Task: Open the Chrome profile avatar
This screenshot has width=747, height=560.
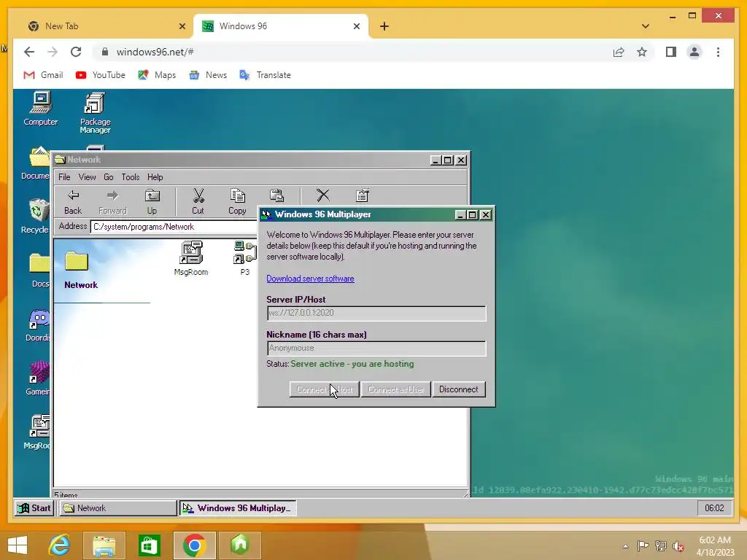Action: coord(694,52)
